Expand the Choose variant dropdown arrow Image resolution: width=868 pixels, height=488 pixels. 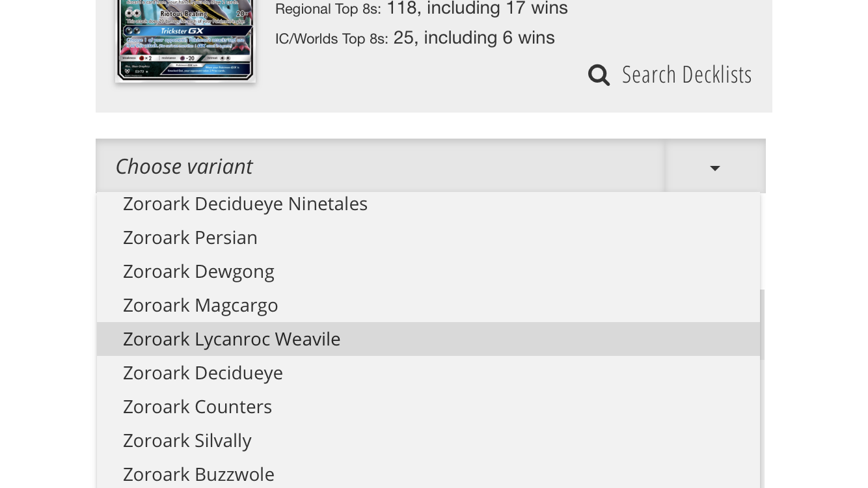[715, 168]
